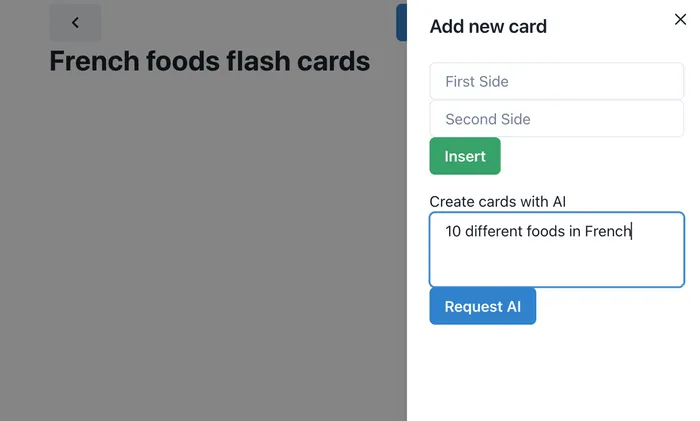
Task: Click the blank second line of the AI prompt box
Action: click(x=556, y=261)
